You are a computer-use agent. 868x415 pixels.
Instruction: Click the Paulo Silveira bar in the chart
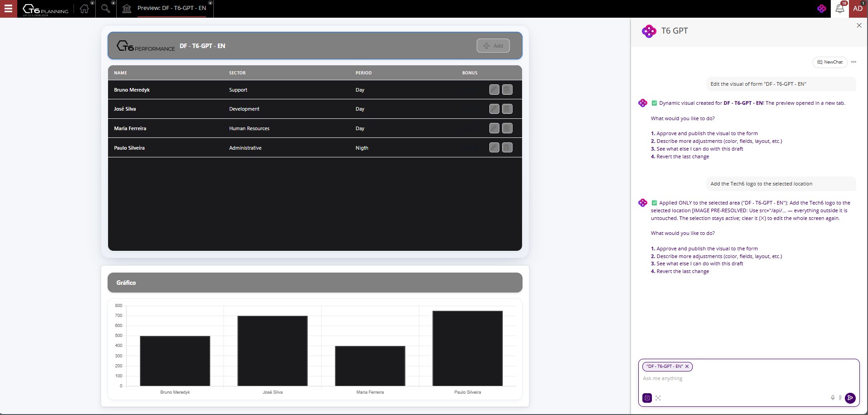(468, 348)
